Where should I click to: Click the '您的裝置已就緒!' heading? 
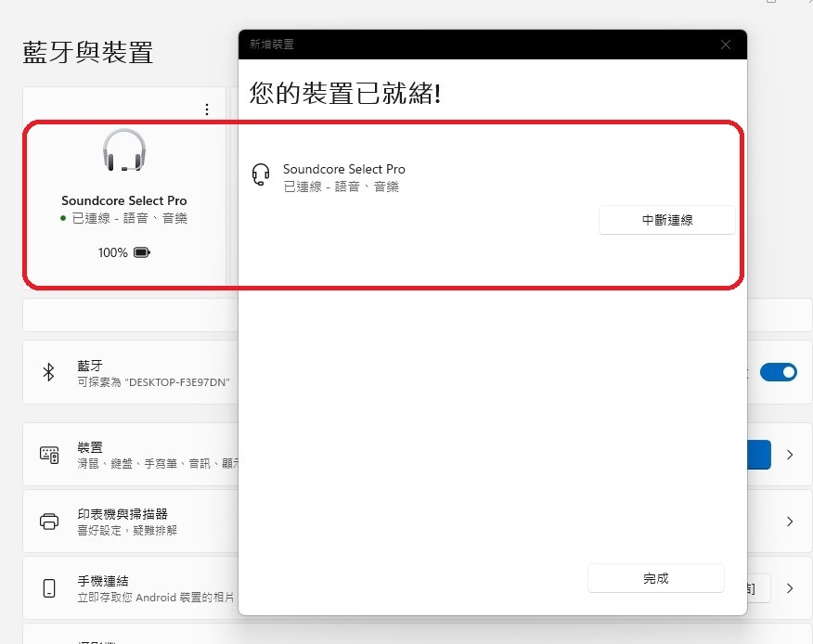coord(345,94)
